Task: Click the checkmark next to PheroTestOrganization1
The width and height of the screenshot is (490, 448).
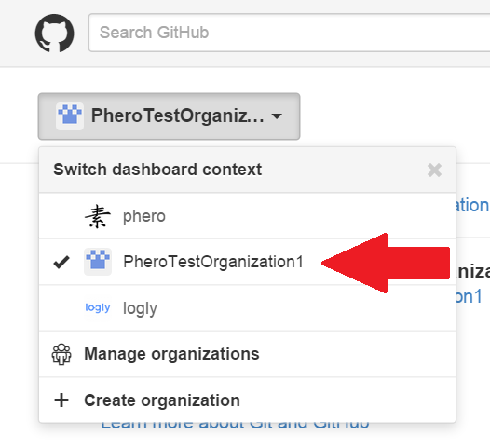Action: pos(61,262)
